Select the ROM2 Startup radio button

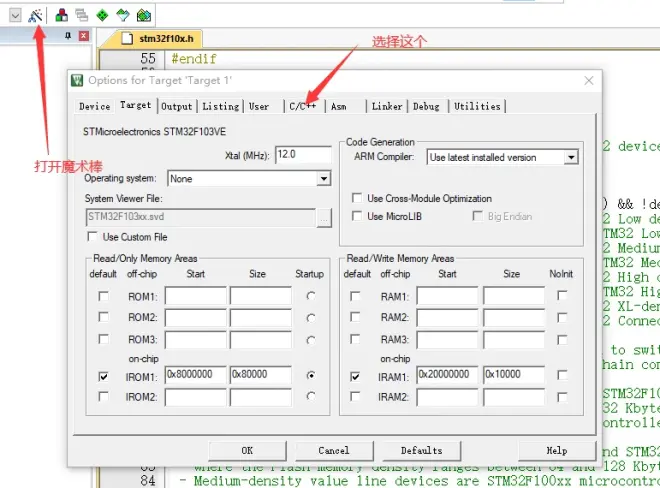tap(311, 318)
